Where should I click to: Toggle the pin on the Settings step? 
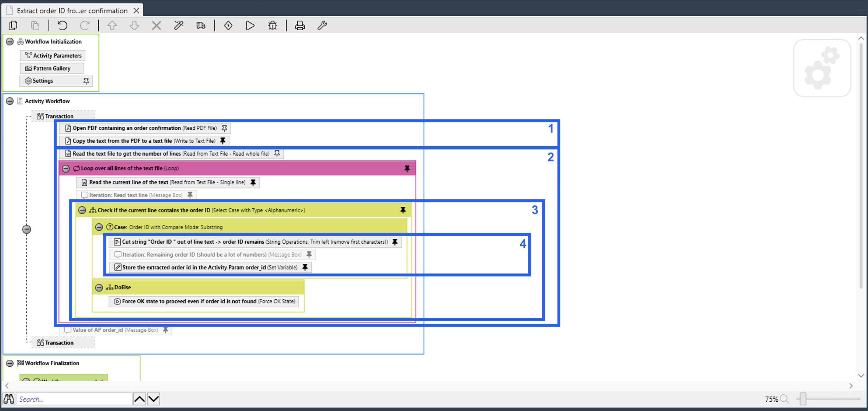[x=86, y=81]
